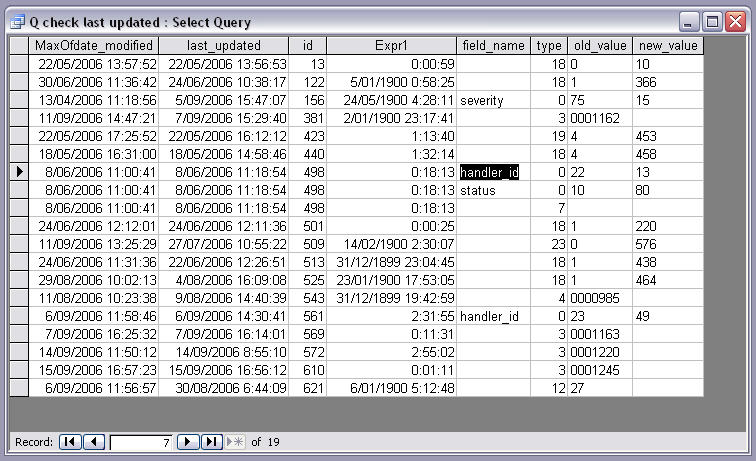
Task: Select the field_name column header
Action: pos(493,46)
